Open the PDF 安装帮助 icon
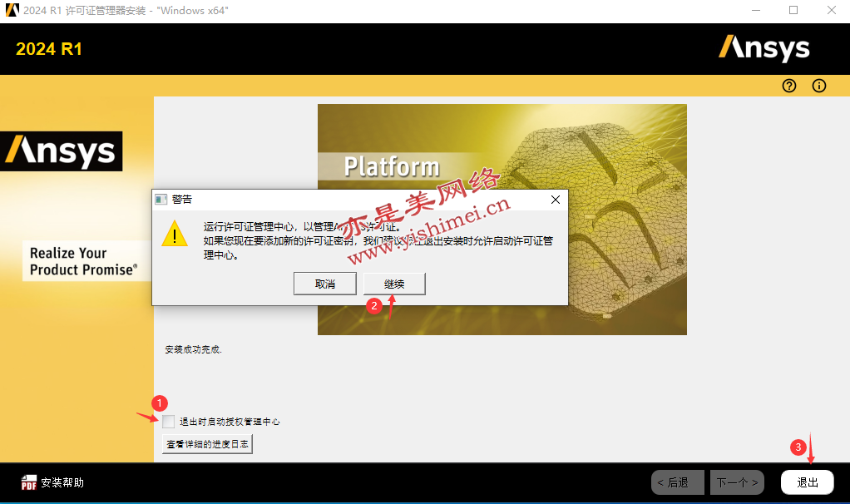 click(x=29, y=482)
